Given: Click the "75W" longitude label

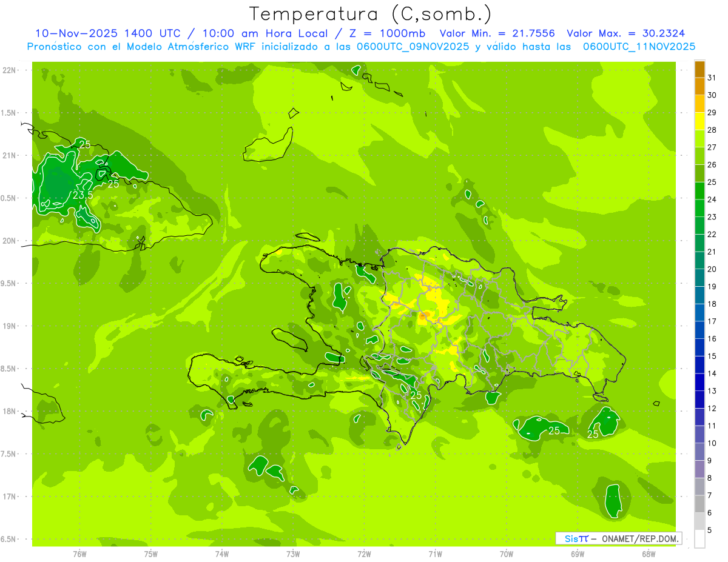Looking at the screenshot, I should point(151,554).
